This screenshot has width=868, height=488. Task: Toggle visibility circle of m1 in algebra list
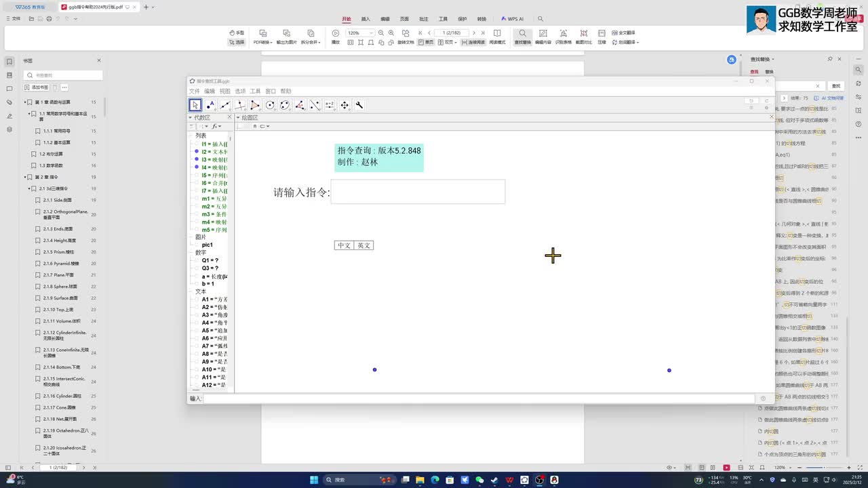(x=197, y=199)
